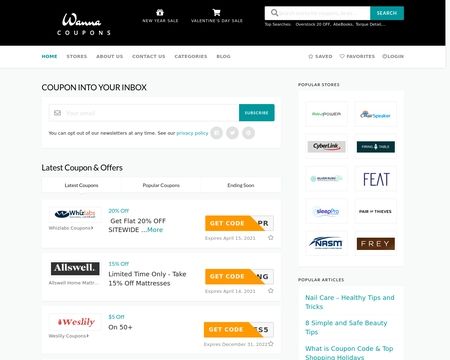Click the search magnifier icon
This screenshot has height=360, width=450.
pyautogui.click(x=274, y=13)
